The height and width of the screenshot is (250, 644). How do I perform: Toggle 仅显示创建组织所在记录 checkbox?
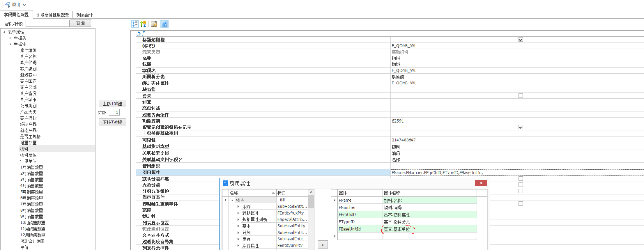click(521, 127)
